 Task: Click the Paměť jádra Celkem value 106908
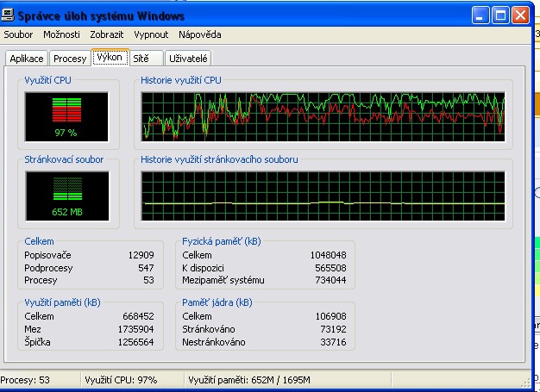(331, 316)
